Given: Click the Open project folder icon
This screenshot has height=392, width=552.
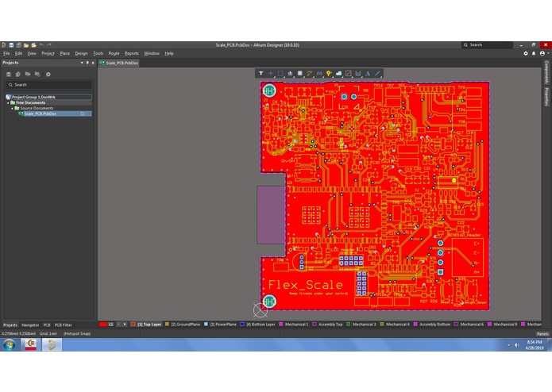Looking at the screenshot, I should click(x=34, y=45).
